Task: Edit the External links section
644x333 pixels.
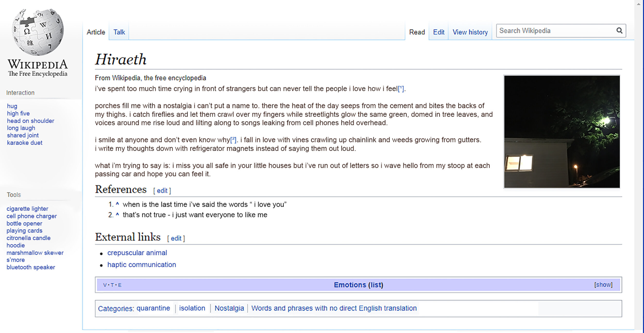Action: (x=176, y=238)
